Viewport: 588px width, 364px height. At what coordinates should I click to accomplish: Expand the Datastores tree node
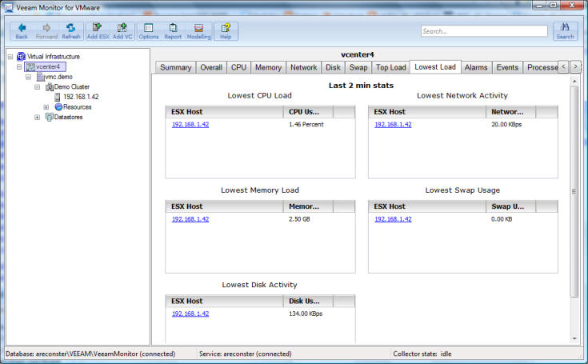click(37, 117)
